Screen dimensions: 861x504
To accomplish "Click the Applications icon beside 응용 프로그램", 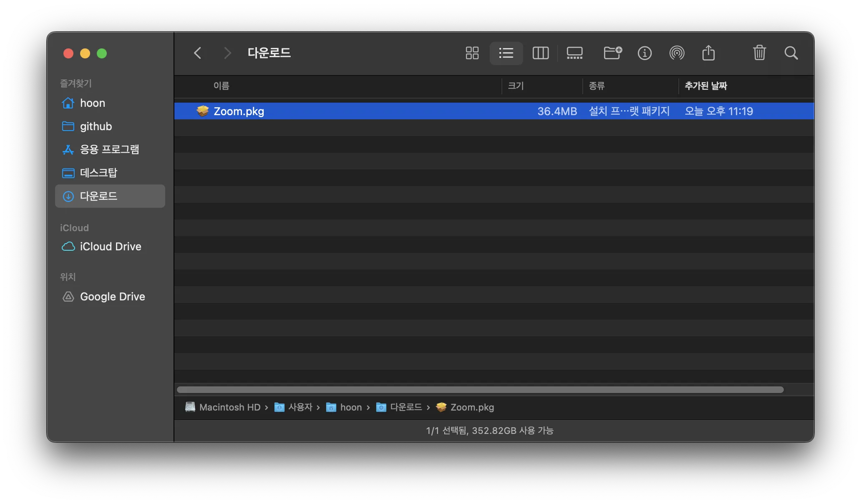I will tap(68, 149).
